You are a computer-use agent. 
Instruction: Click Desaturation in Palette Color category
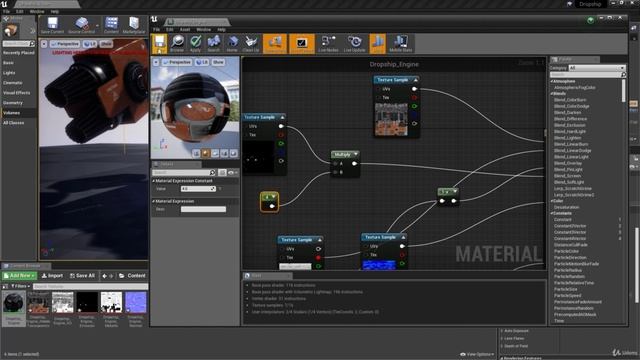point(567,207)
